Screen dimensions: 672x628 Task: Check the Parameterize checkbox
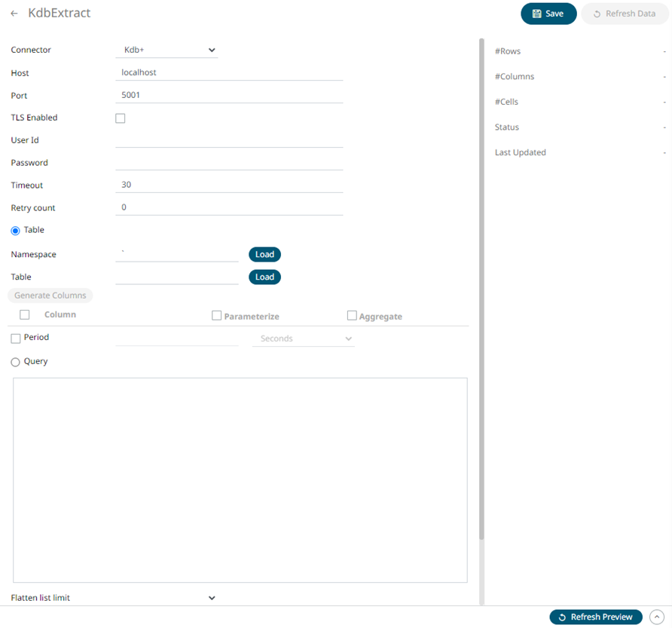[217, 316]
